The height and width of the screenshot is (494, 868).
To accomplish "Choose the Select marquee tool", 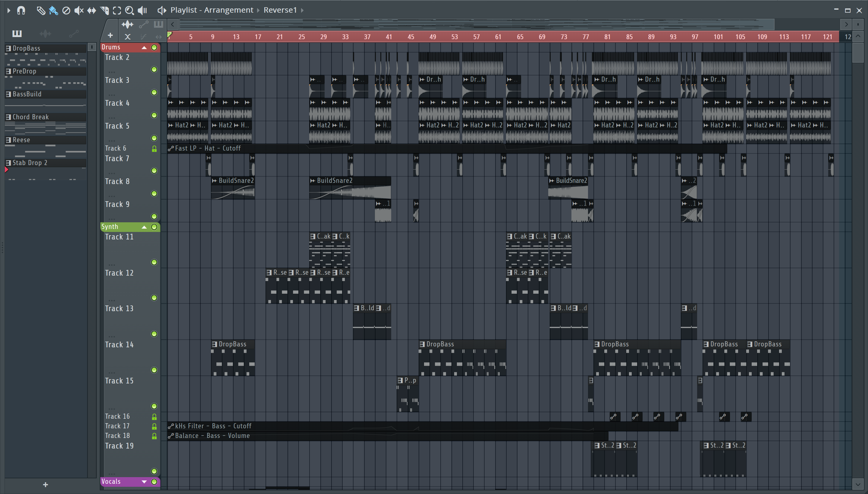I will tap(117, 11).
